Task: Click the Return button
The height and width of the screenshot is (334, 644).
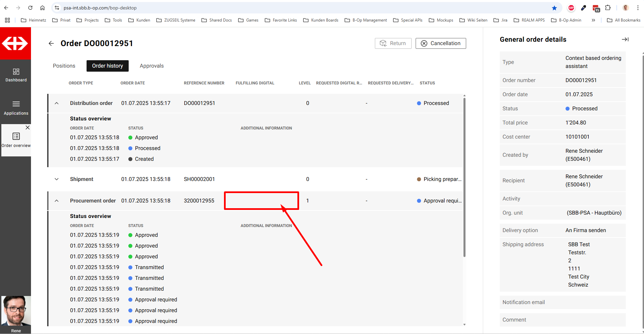Action: click(393, 43)
